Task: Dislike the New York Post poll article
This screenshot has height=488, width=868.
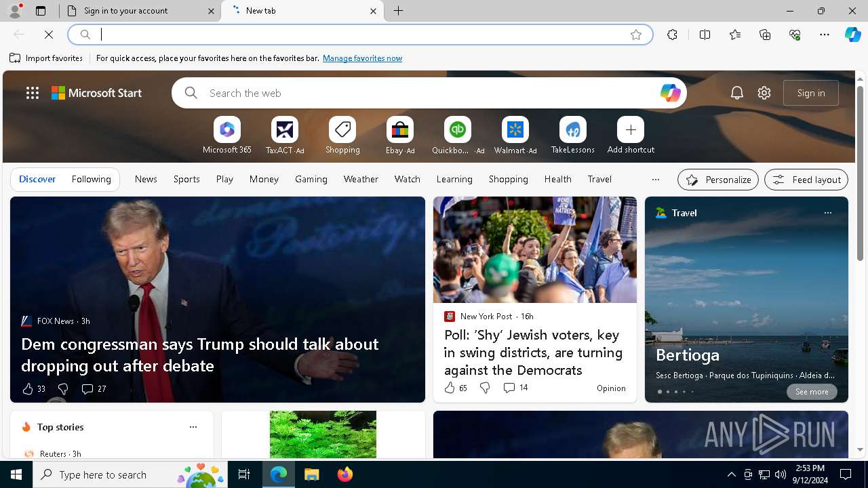Action: click(485, 388)
